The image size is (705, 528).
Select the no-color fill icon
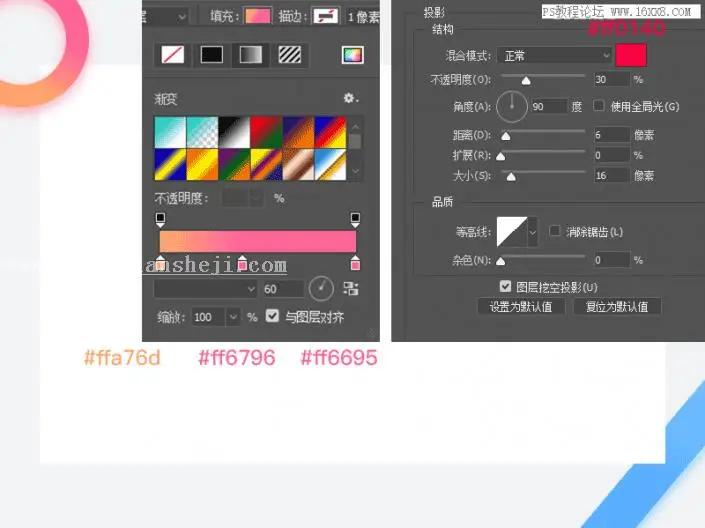tap(173, 55)
